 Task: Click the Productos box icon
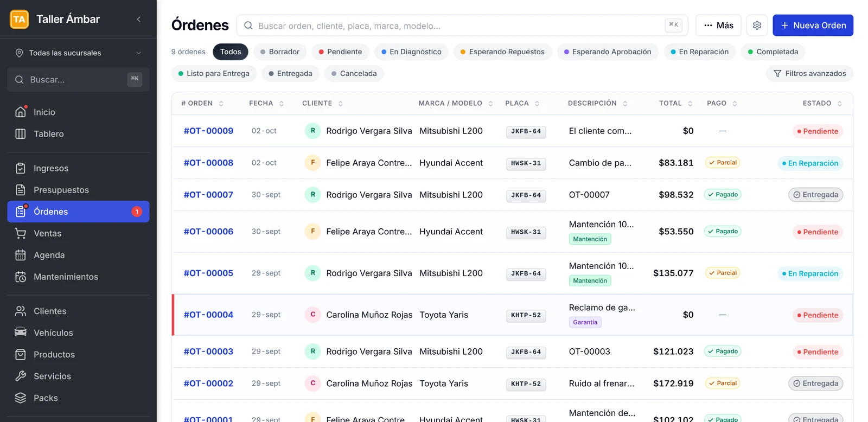[x=21, y=354]
